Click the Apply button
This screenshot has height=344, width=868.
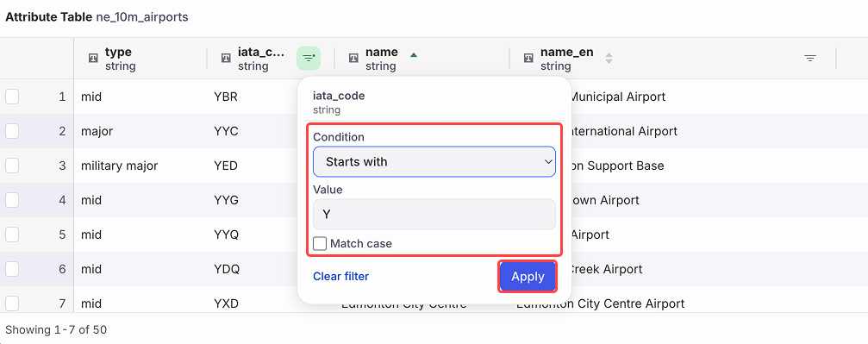528,277
